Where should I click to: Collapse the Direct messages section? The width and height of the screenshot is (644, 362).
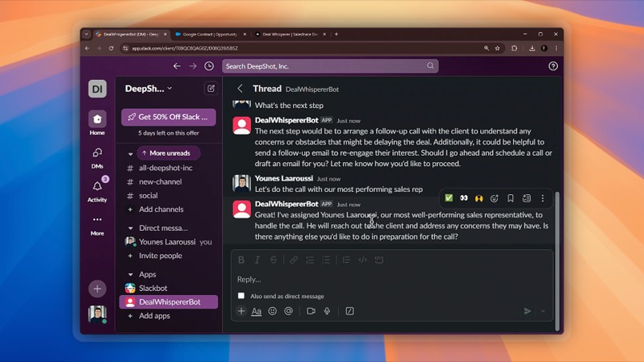(130, 228)
